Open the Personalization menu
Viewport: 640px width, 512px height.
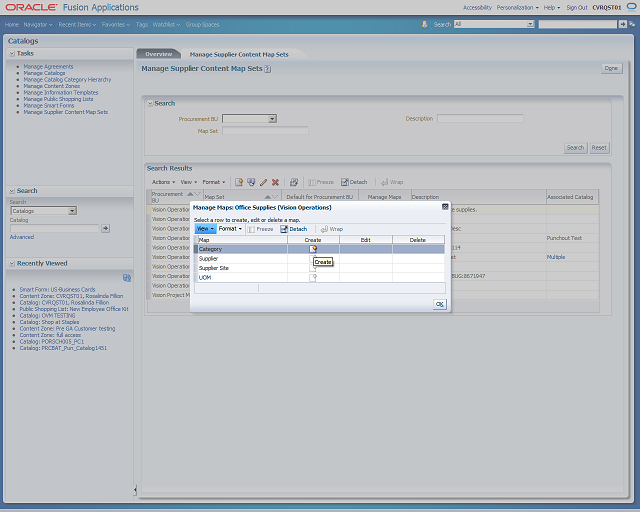click(517, 7)
